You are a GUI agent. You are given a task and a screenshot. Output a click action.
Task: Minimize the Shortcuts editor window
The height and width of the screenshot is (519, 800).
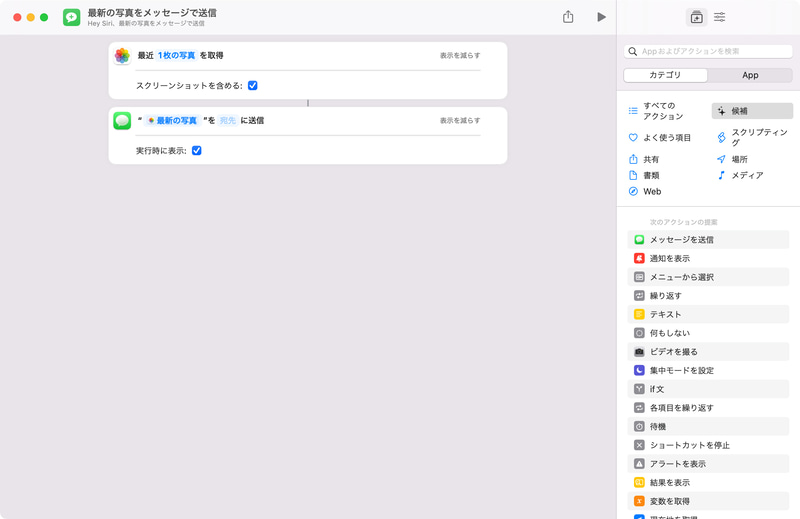pyautogui.click(x=31, y=17)
